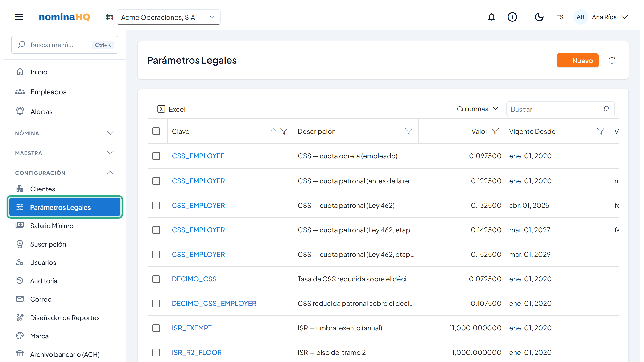Toggle dark mode moon icon
This screenshot has width=644, height=362.
[539, 17]
